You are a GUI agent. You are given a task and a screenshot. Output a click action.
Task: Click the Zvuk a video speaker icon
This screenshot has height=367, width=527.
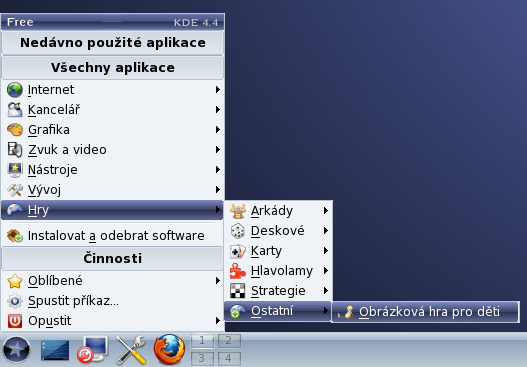click(x=15, y=150)
